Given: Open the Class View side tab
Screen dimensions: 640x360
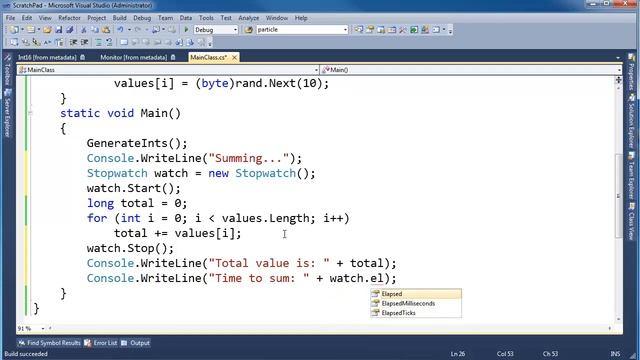Looking at the screenshot, I should [631, 222].
